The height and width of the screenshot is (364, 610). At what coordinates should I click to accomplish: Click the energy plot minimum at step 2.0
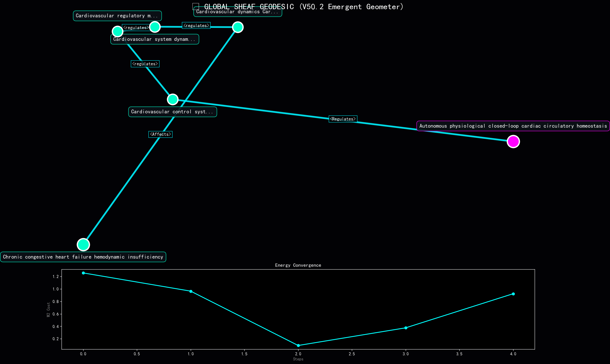pos(298,345)
